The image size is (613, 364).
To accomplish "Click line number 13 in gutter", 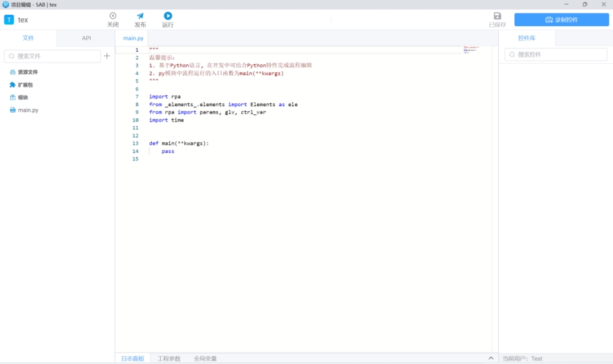I will coord(135,143).
